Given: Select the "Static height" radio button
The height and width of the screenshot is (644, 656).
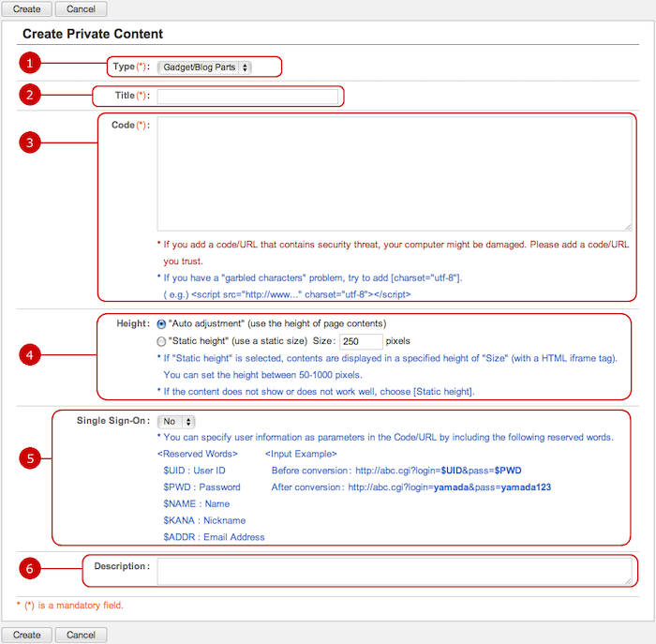Looking at the screenshot, I should pos(161,341).
